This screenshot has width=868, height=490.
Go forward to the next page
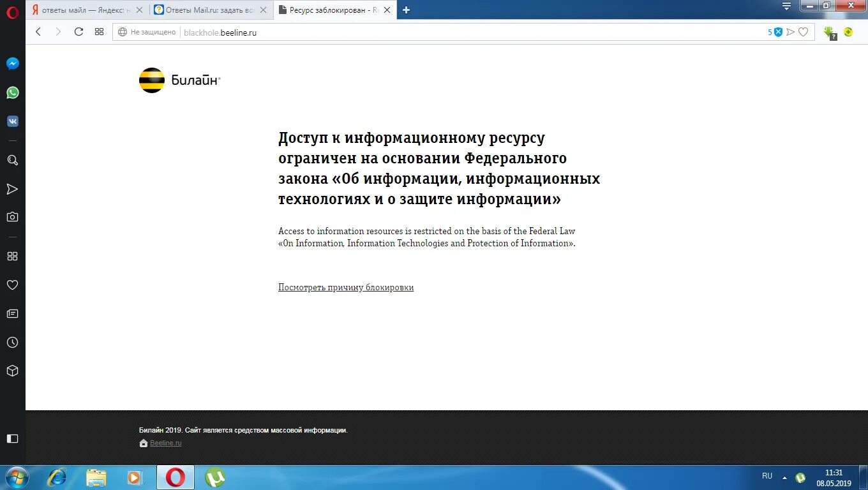[x=58, y=32]
